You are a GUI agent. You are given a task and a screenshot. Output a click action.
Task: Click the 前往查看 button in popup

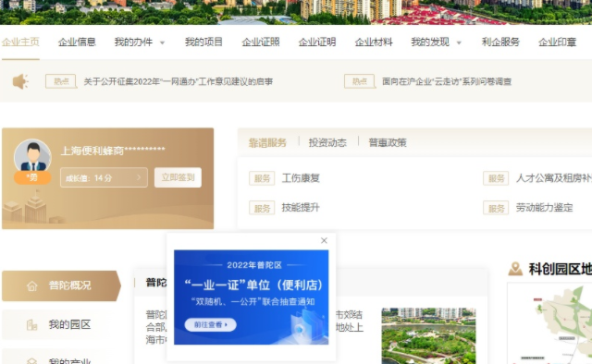point(210,324)
